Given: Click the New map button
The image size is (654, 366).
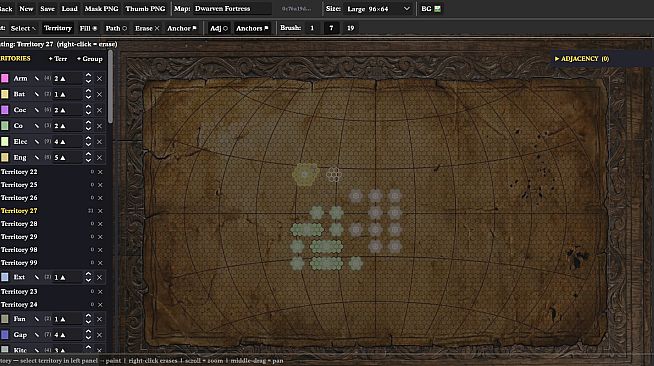Looking at the screenshot, I should [26, 8].
